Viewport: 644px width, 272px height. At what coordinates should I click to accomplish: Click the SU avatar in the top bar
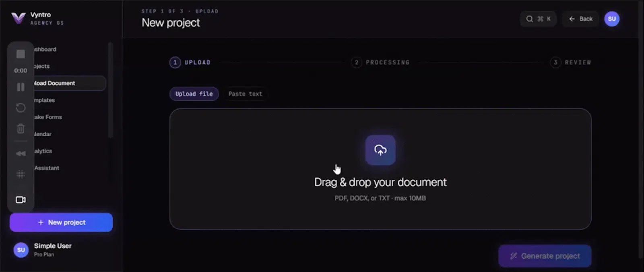[612, 19]
